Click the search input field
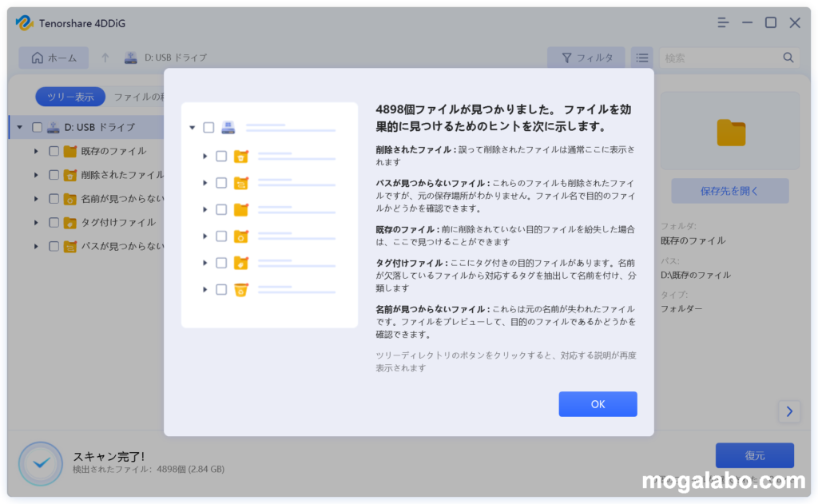 click(719, 58)
